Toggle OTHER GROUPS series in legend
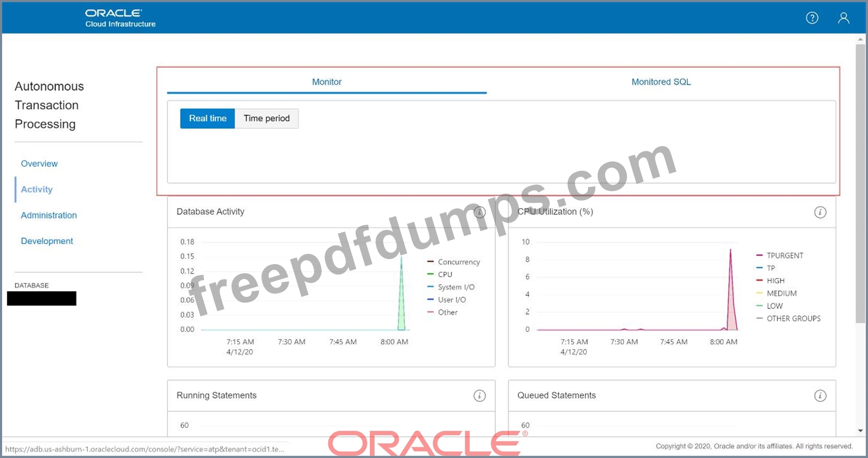Image resolution: width=868 pixels, height=458 pixels. [789, 319]
